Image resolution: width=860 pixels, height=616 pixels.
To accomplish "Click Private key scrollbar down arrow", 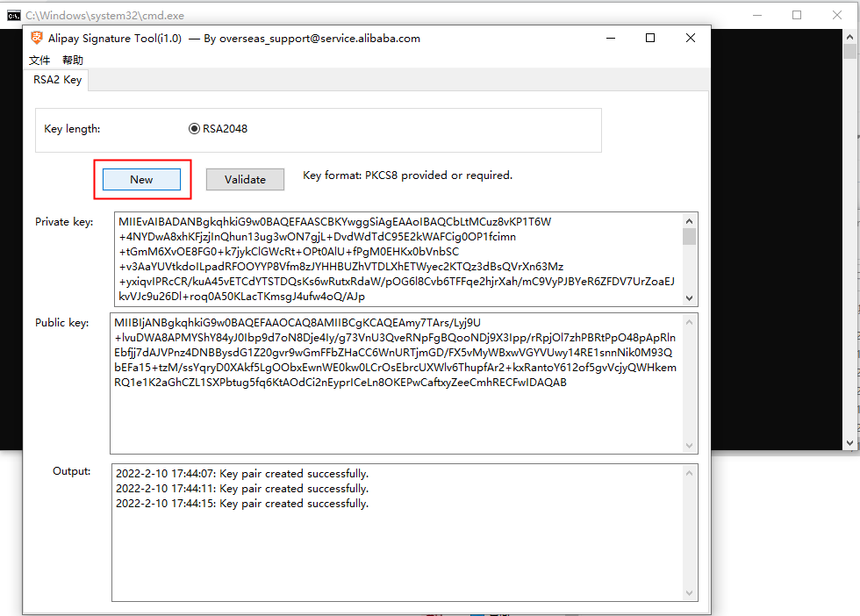I will point(690,298).
